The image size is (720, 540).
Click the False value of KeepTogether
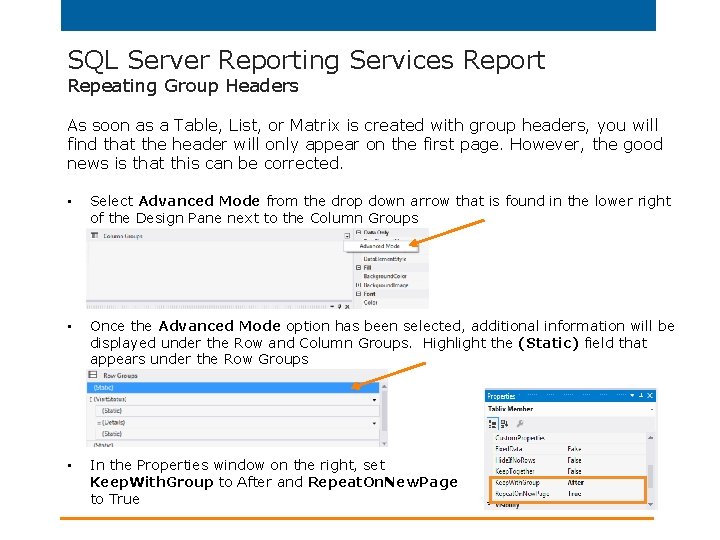574,471
